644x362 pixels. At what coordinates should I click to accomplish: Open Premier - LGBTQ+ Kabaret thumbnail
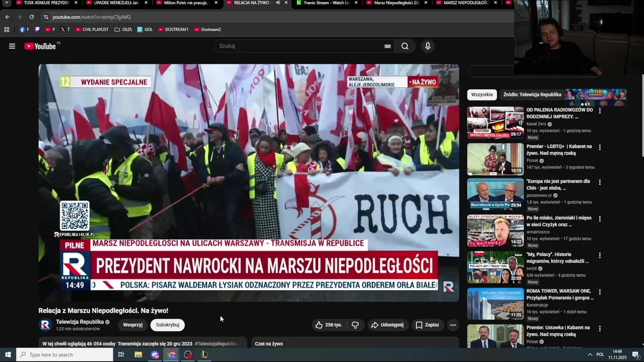(x=495, y=159)
